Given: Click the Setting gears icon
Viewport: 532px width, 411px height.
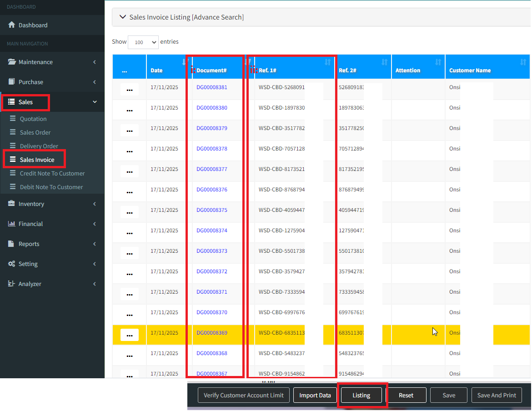Looking at the screenshot, I should (x=12, y=264).
